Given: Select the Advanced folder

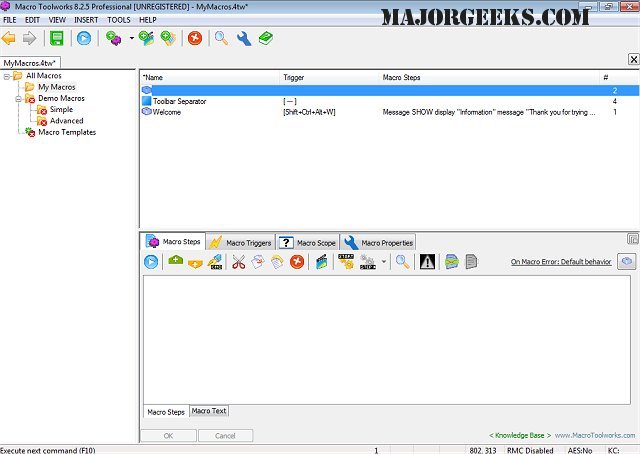Looking at the screenshot, I should pyautogui.click(x=67, y=121).
